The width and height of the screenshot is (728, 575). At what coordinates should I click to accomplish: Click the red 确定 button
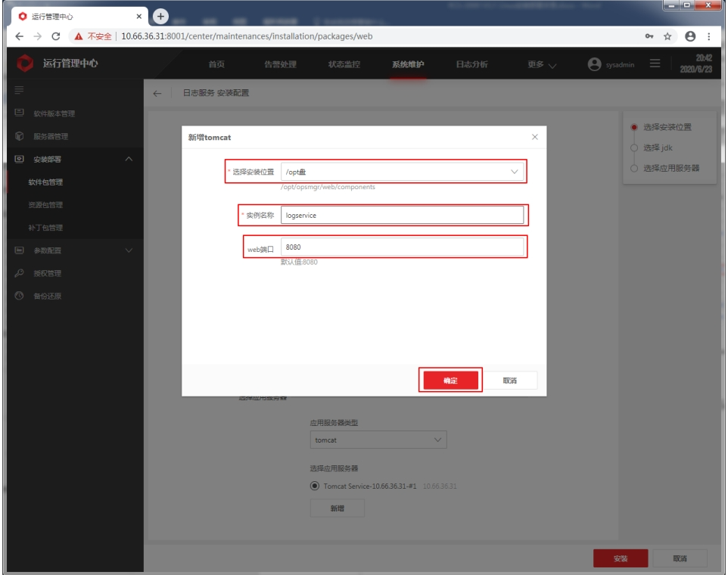click(450, 381)
